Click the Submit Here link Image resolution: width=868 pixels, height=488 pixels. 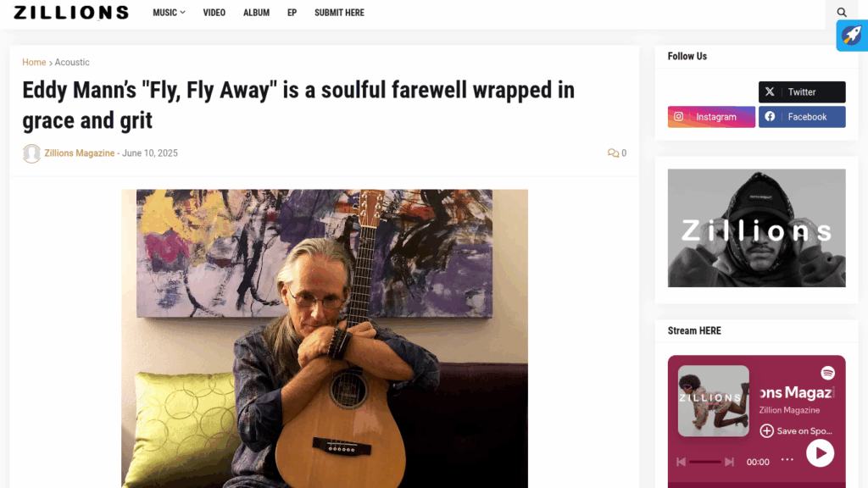339,13
